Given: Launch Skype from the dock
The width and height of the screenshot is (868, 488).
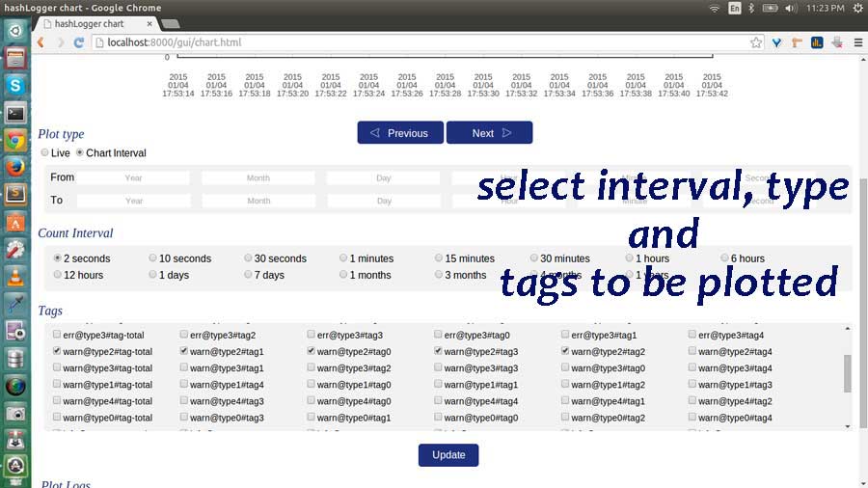Looking at the screenshot, I should (x=14, y=85).
